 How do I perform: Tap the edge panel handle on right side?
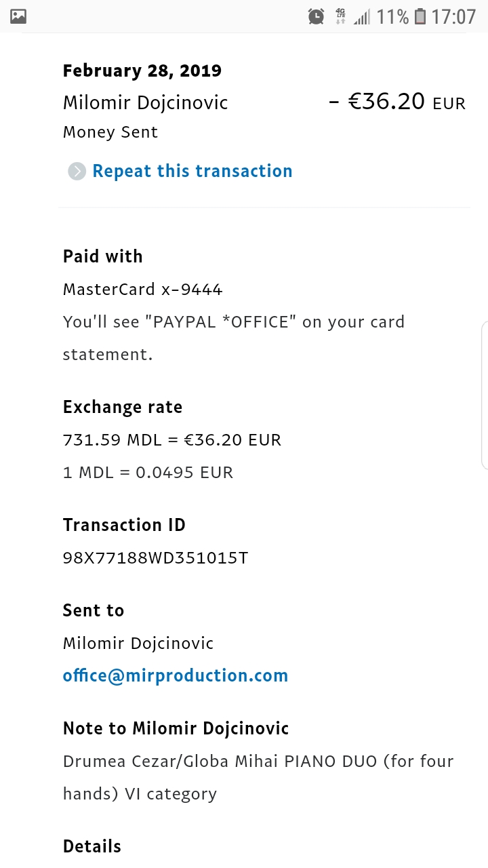[484, 395]
